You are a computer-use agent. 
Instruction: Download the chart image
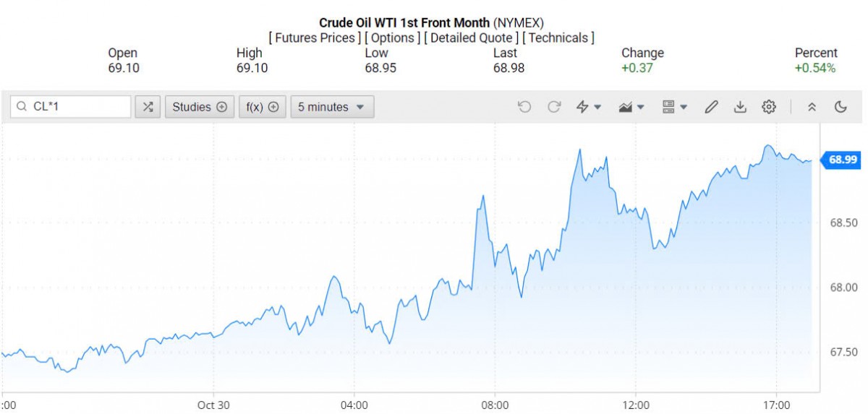pyautogui.click(x=740, y=107)
